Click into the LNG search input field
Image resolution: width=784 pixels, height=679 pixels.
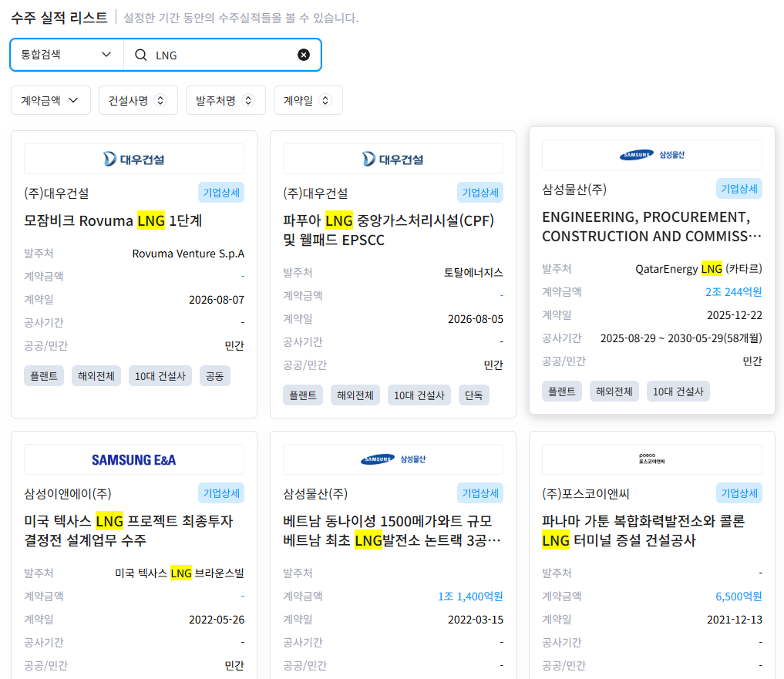point(223,55)
